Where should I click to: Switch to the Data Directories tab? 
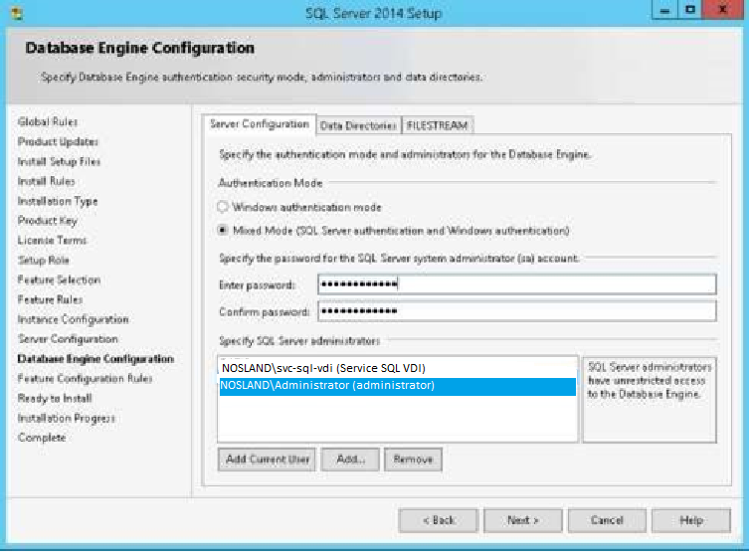pyautogui.click(x=358, y=125)
